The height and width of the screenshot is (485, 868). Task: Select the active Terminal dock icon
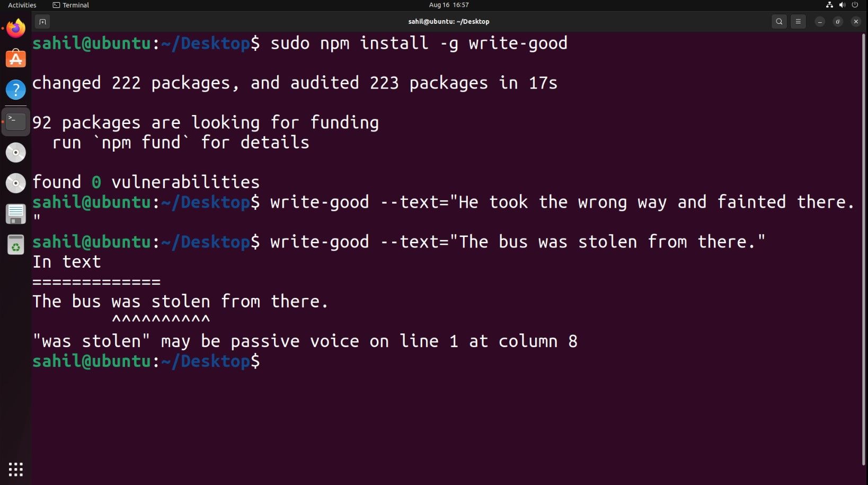(x=15, y=121)
